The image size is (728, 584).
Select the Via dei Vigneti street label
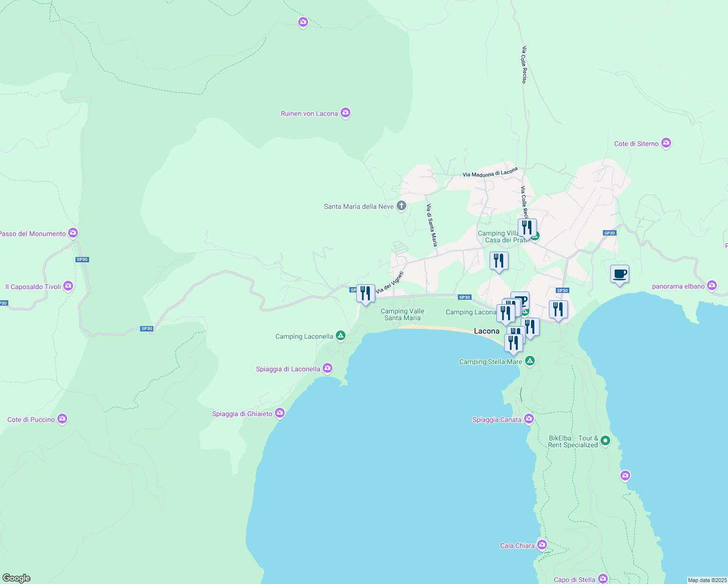click(x=390, y=282)
